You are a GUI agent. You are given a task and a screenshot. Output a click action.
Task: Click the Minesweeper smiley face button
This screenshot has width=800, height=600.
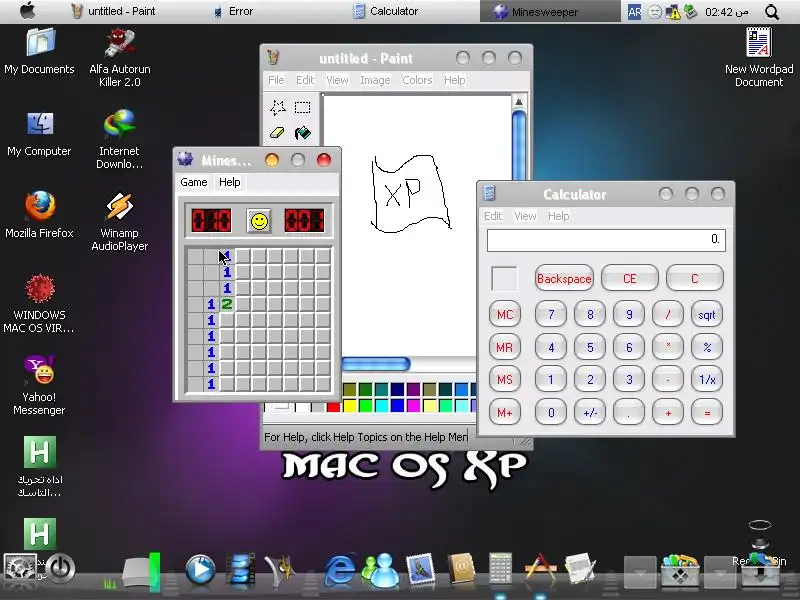[259, 221]
